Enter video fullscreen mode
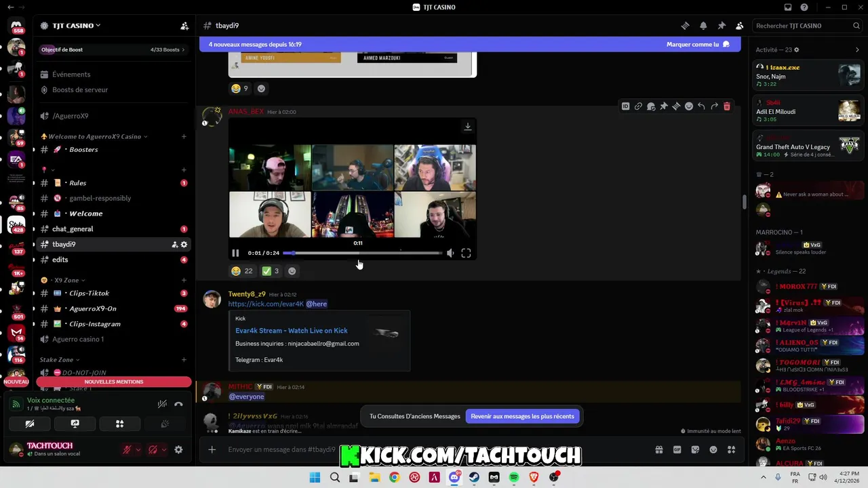This screenshot has height=488, width=868. point(466,253)
